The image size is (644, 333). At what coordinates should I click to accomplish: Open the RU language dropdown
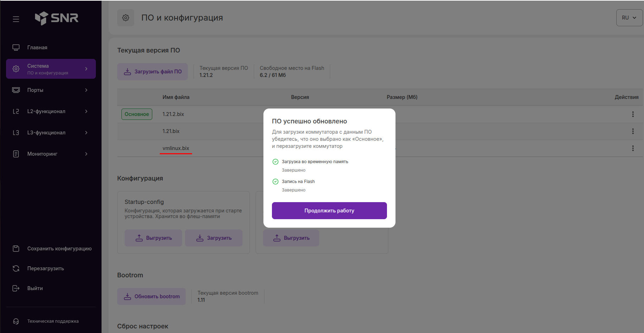click(x=629, y=18)
